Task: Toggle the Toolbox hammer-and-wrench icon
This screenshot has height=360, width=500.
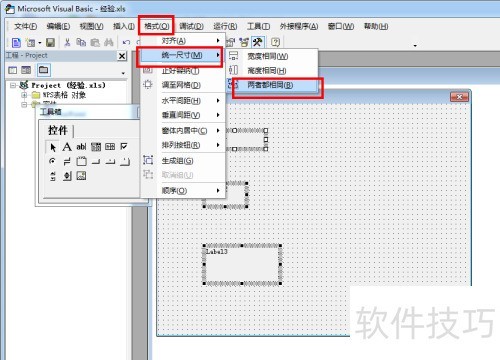Action: tap(257, 42)
